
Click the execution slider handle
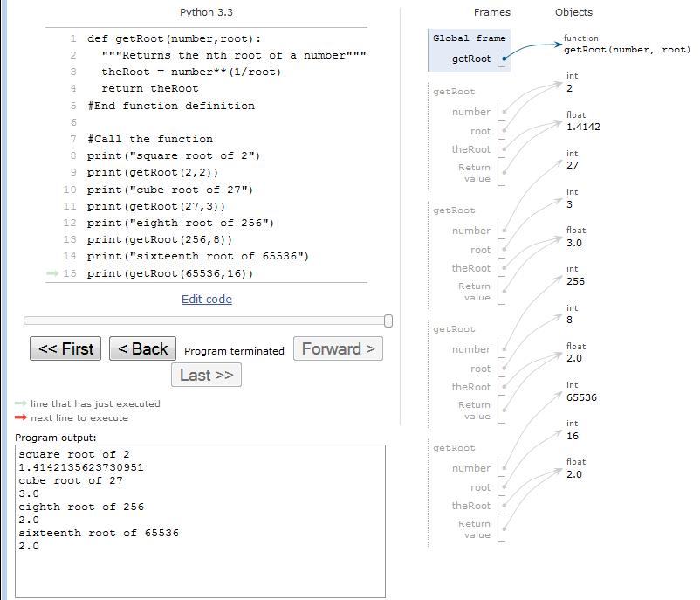click(x=388, y=321)
